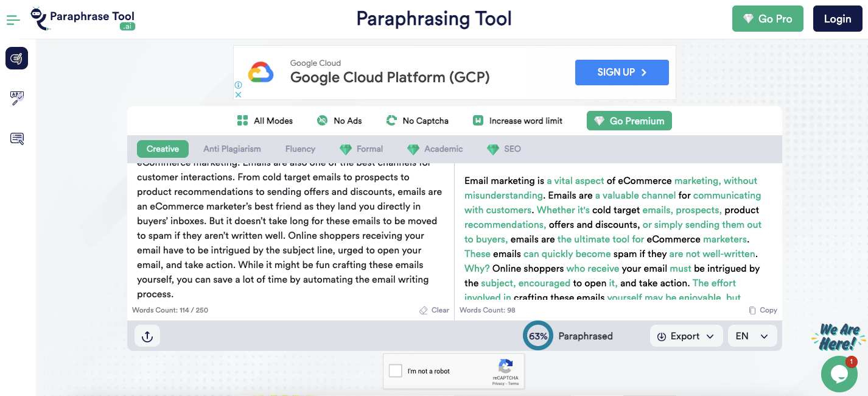Check the I'm not a robot box

click(x=396, y=370)
